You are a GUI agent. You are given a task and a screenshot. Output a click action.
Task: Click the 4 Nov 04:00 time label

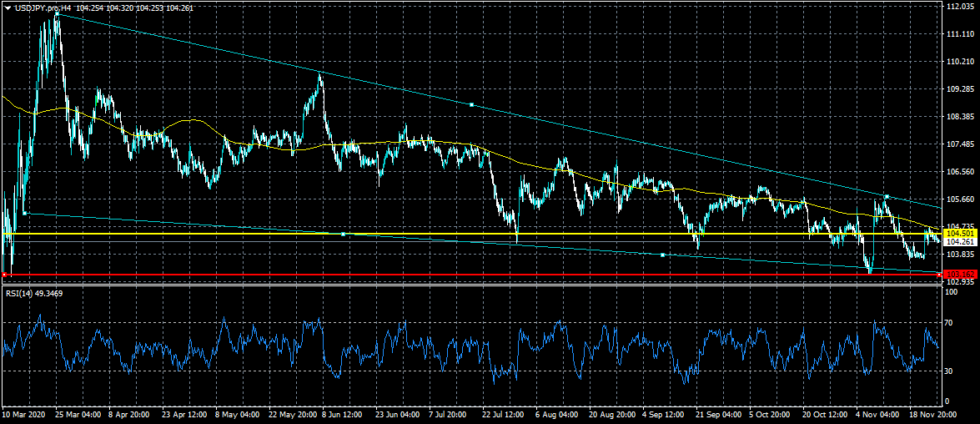point(876,414)
